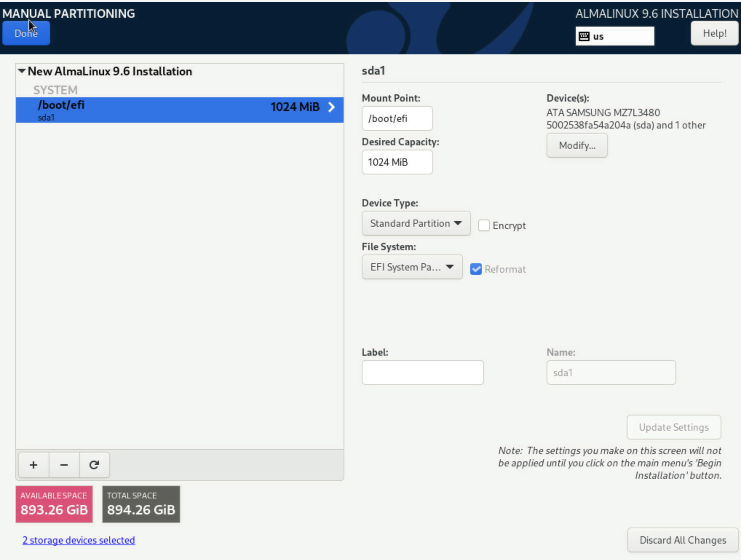Click Discard All Changes button
Viewport: 741px width, 560px height.
point(683,540)
